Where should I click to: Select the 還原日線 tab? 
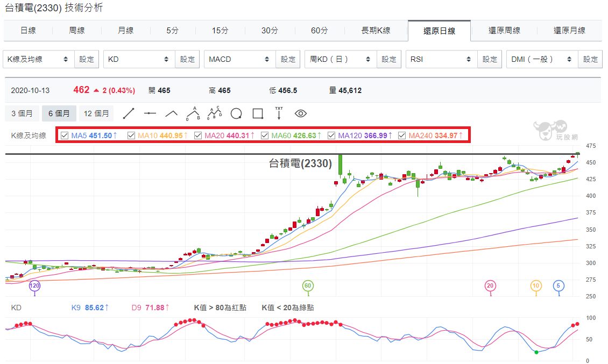click(x=440, y=31)
